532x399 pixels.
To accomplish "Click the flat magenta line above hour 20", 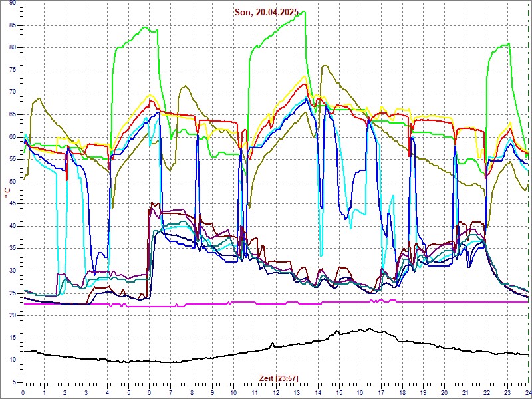I will 444,301.
